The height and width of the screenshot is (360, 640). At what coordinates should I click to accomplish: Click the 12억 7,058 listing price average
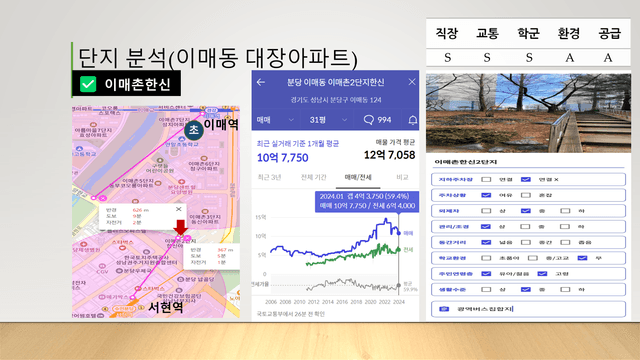[x=389, y=155]
